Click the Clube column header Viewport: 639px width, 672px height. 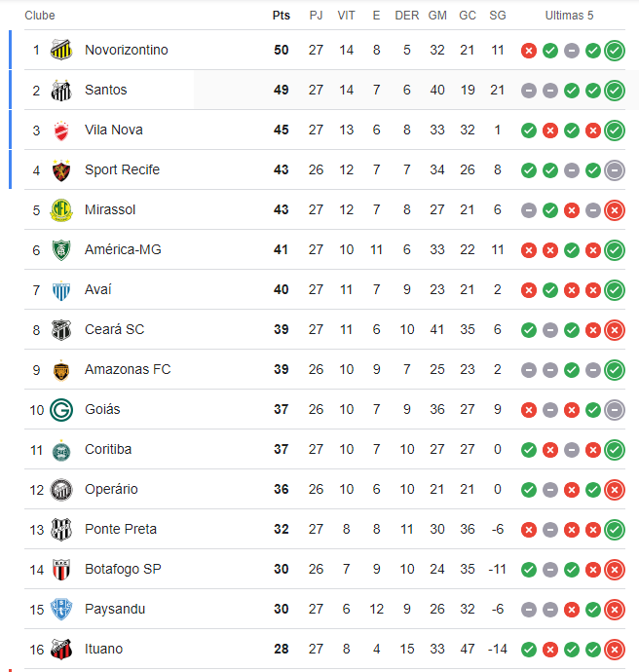pos(40,16)
